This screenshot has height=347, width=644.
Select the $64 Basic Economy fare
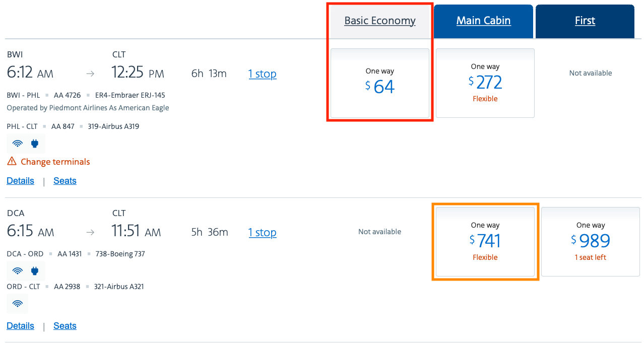click(x=380, y=83)
